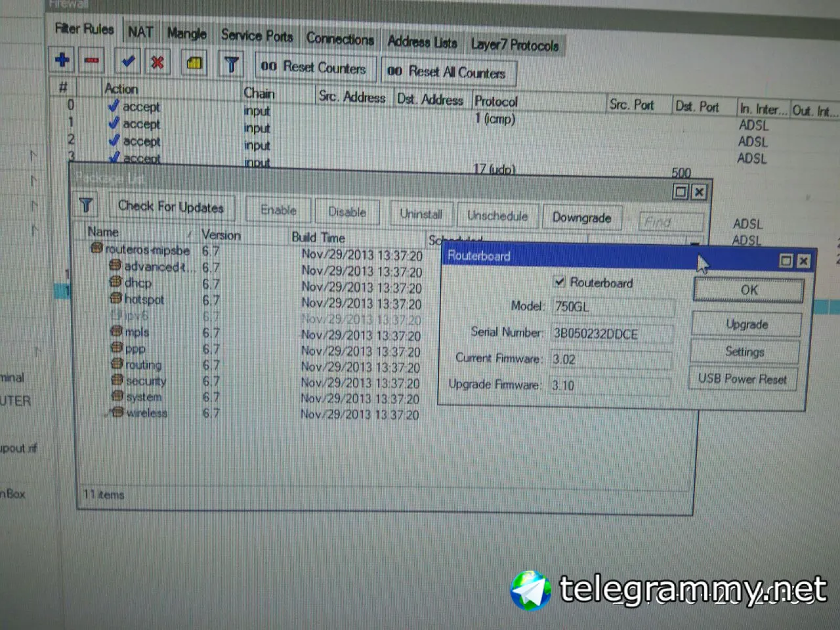
Task: Click the accept checkmark icon of rule 2
Action: point(114,140)
